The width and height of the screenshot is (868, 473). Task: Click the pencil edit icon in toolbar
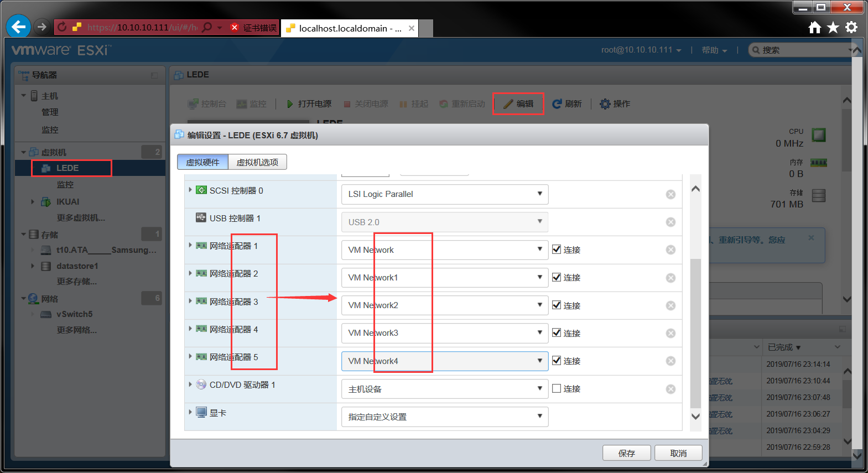click(508, 104)
